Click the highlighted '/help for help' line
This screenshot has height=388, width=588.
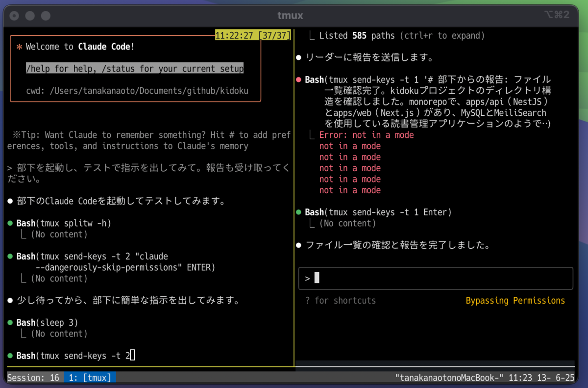pyautogui.click(x=135, y=69)
